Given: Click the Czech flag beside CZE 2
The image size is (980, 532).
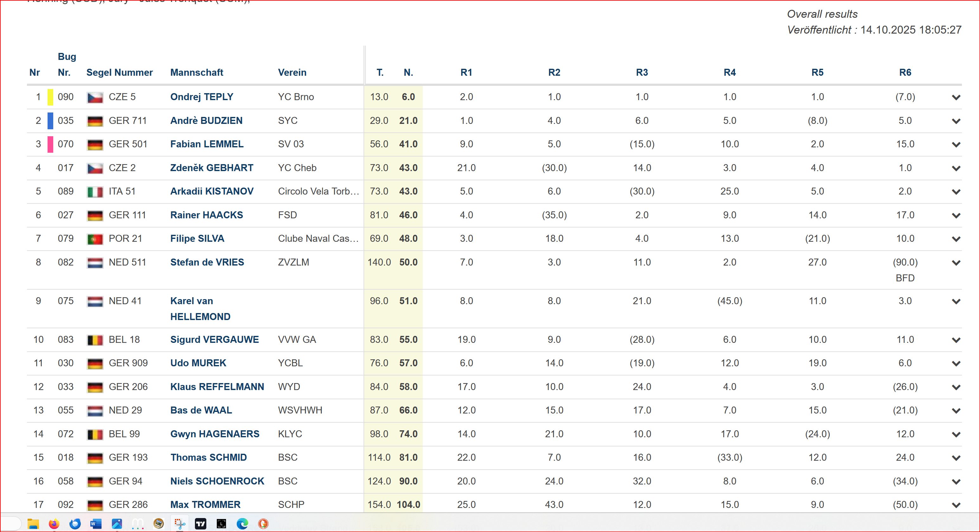Looking at the screenshot, I should tap(95, 168).
